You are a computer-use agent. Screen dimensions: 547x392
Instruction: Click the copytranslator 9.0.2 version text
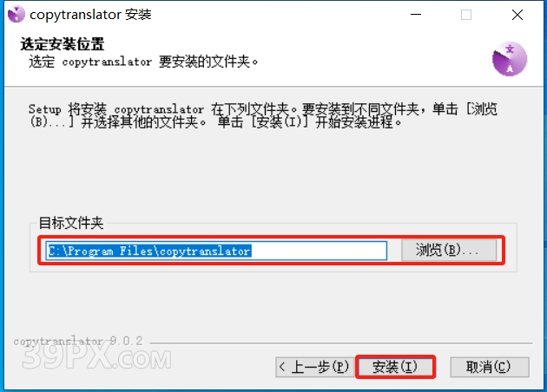click(78, 341)
